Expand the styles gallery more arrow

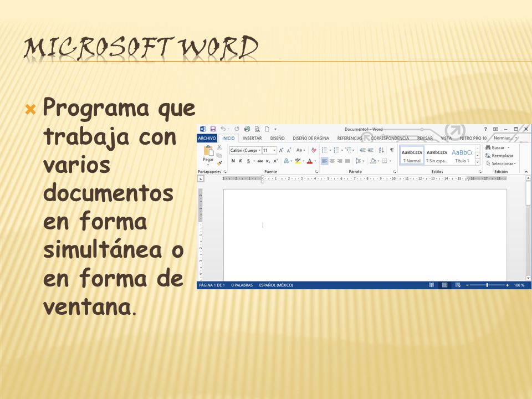coord(478,162)
